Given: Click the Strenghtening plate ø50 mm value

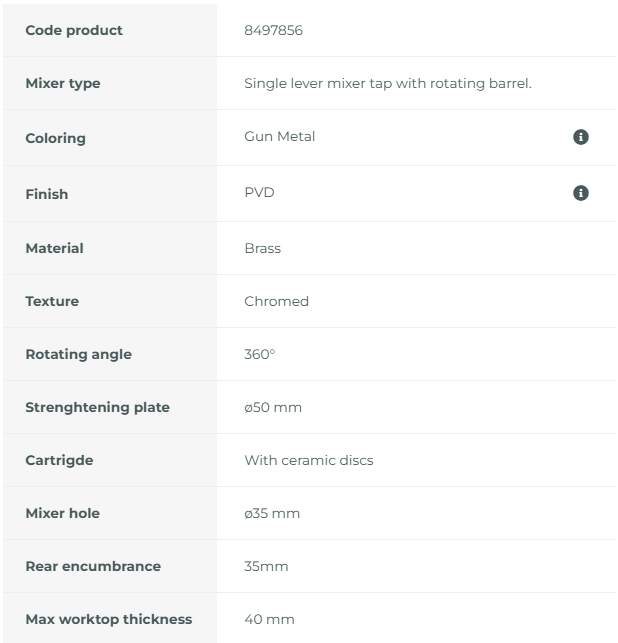Looking at the screenshot, I should click(x=273, y=408).
